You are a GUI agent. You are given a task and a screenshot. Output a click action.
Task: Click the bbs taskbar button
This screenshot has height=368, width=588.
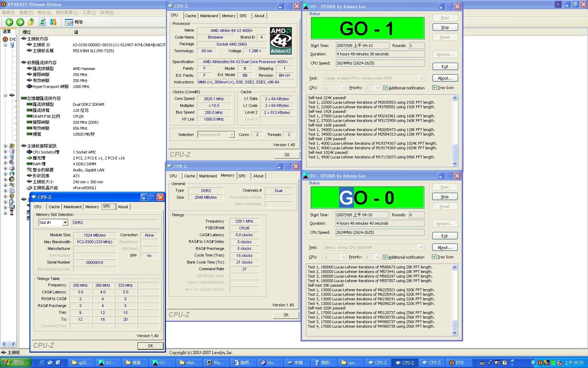[269, 363]
